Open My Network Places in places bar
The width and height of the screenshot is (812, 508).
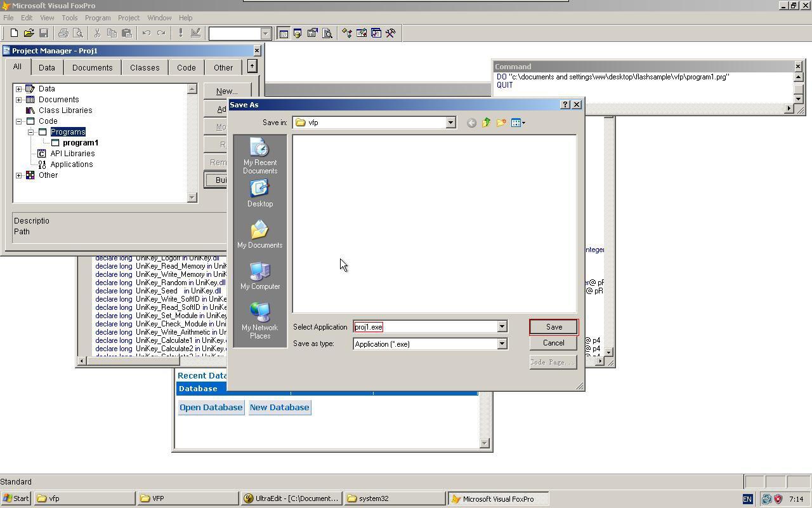point(260,321)
